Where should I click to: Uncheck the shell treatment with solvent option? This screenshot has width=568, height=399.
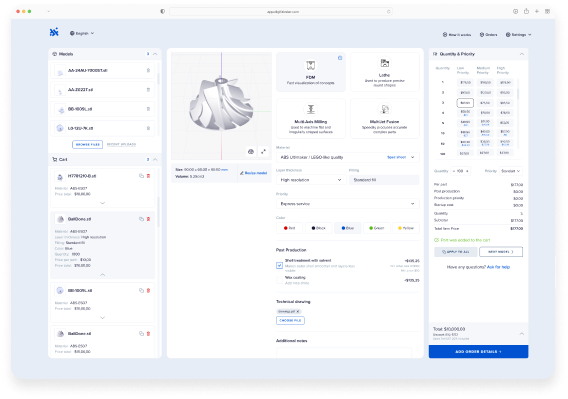(279, 265)
